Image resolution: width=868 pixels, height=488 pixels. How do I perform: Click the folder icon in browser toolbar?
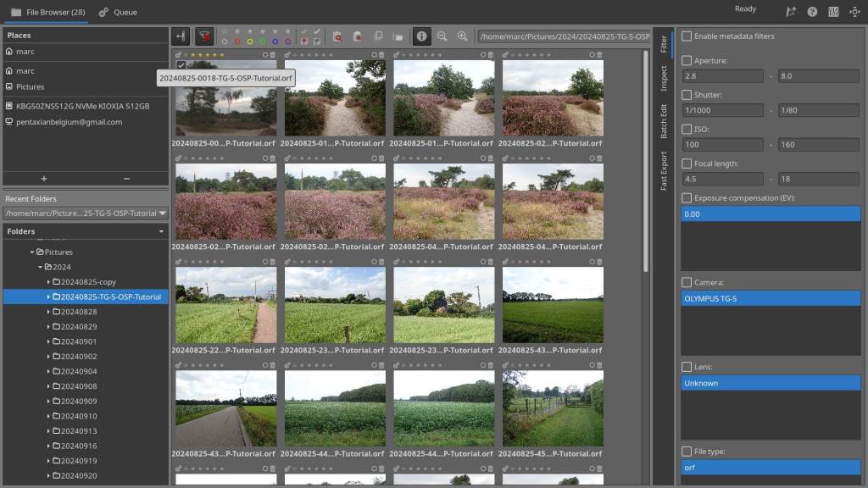pyautogui.click(x=398, y=36)
